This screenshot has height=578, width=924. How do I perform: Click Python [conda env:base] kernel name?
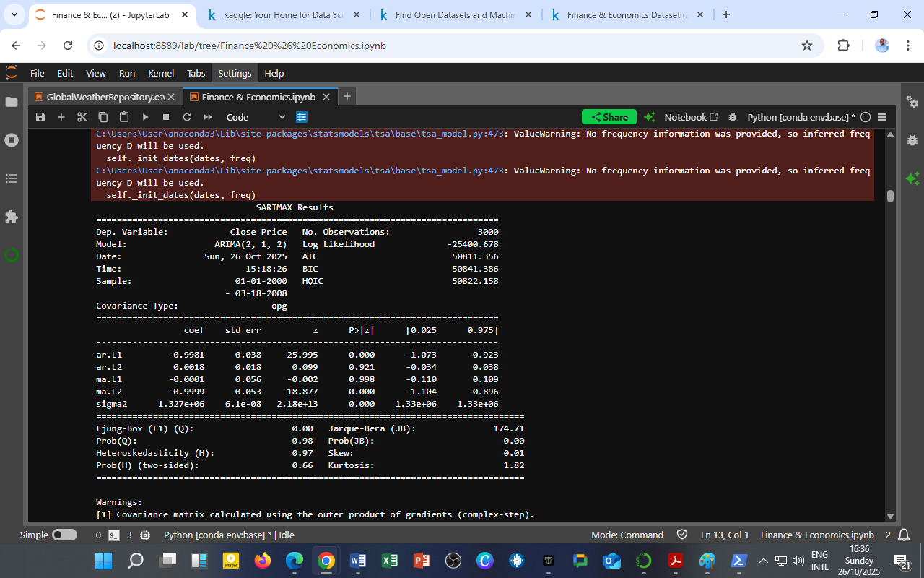[x=801, y=117]
